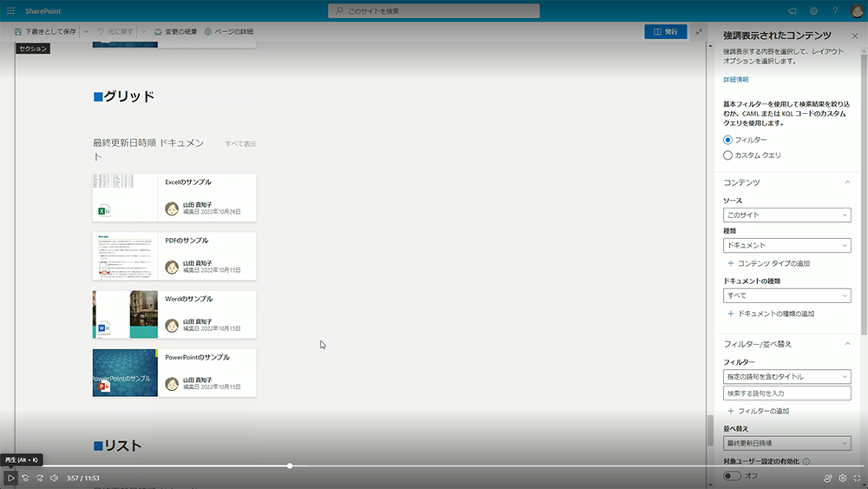
Task: Click author avatar on Excelのサンプル card
Action: pos(172,208)
